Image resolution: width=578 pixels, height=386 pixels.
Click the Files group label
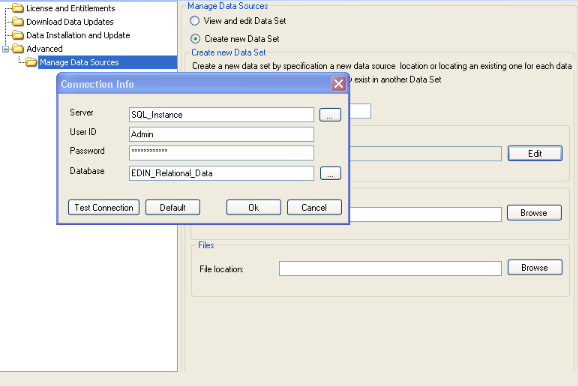206,245
